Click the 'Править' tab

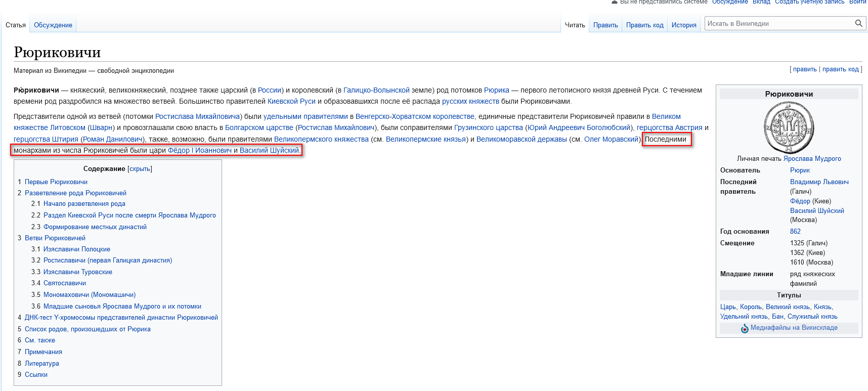pos(605,25)
